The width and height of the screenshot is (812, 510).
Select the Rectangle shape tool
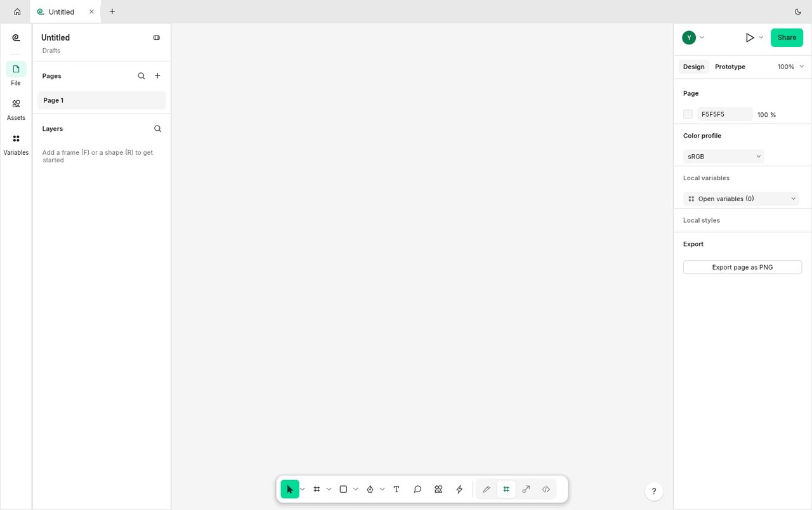(343, 489)
